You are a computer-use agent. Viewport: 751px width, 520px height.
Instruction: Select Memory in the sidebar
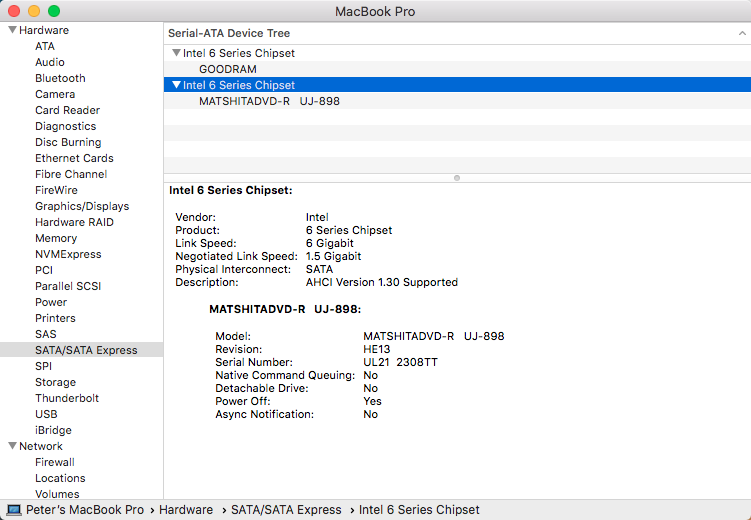click(56, 238)
